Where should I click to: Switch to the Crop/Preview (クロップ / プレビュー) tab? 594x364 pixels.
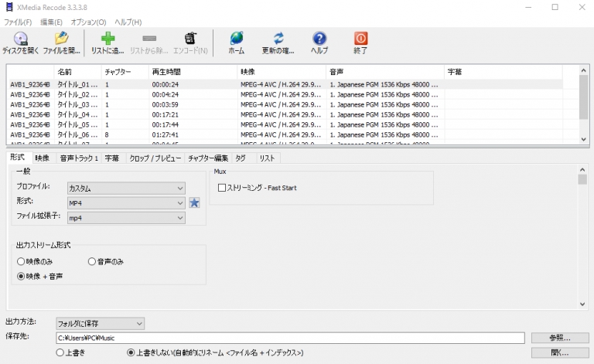click(155, 158)
